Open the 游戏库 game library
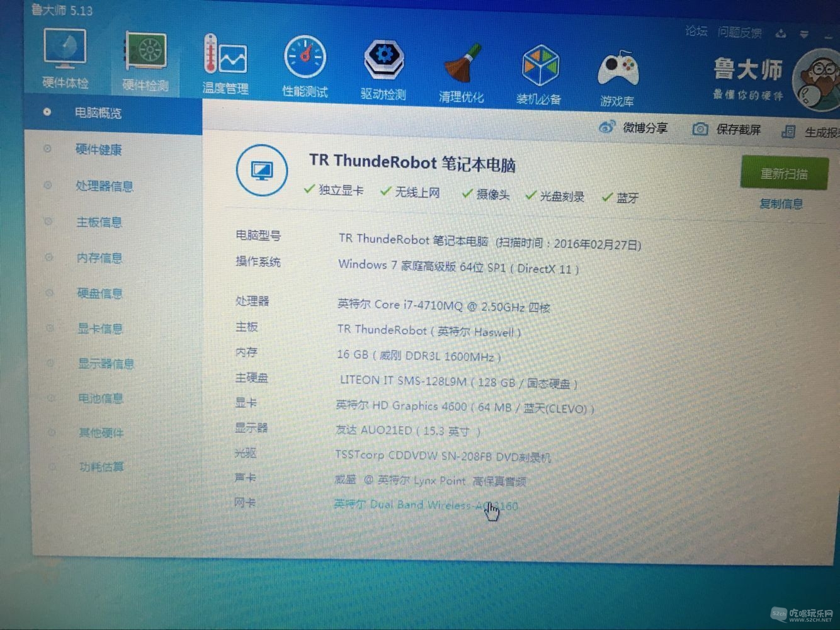 (617, 79)
